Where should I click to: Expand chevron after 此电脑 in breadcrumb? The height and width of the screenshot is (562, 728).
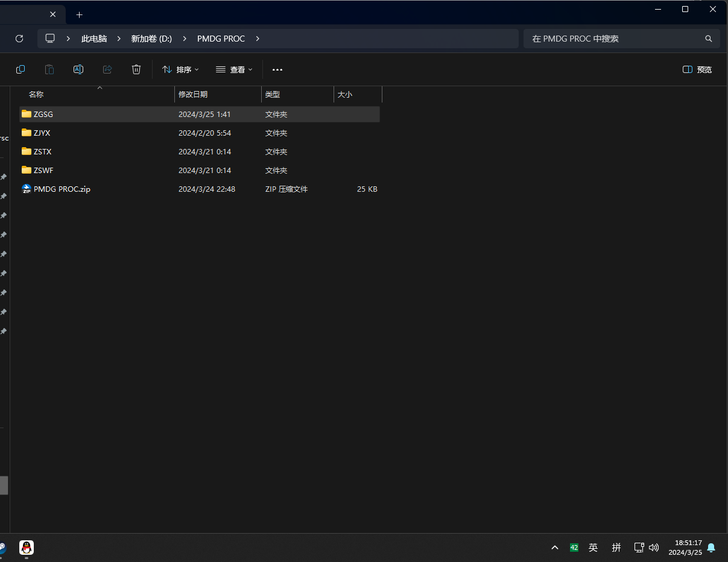click(x=119, y=39)
